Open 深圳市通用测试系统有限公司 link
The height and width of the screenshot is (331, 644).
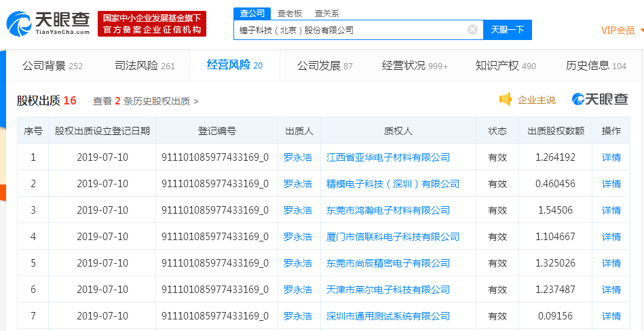pyautogui.click(x=388, y=316)
